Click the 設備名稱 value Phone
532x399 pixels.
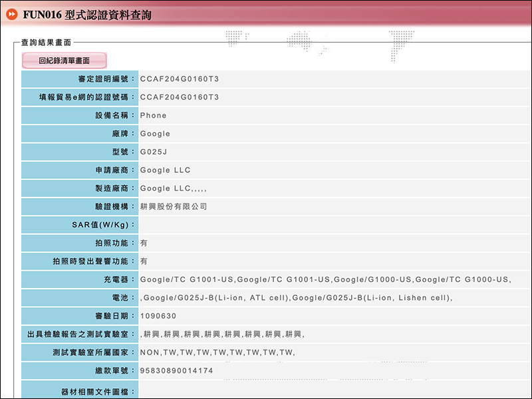point(154,115)
